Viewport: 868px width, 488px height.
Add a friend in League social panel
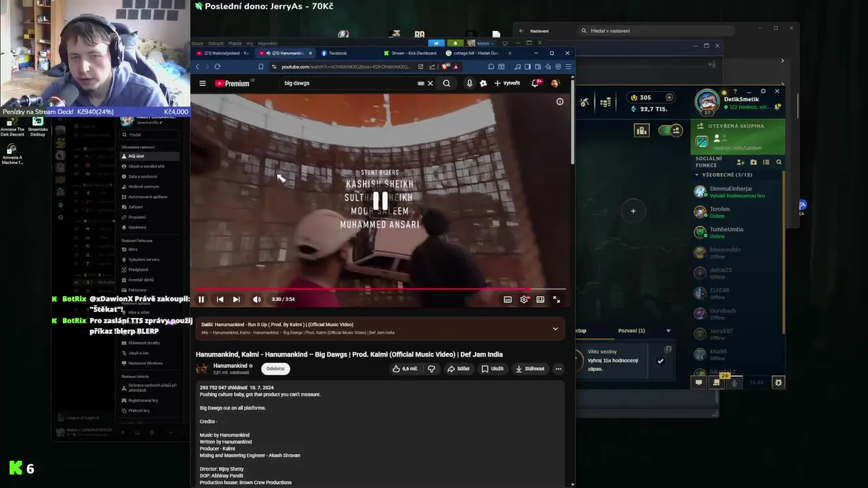click(741, 162)
